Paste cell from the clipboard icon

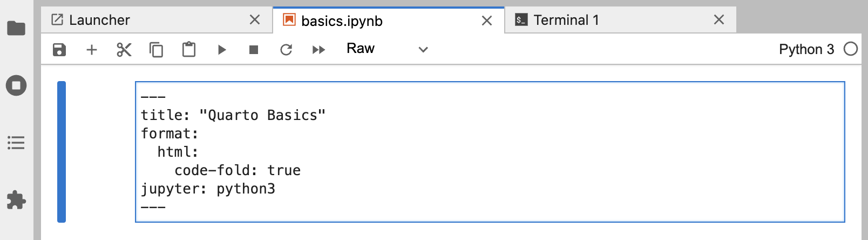(x=189, y=50)
